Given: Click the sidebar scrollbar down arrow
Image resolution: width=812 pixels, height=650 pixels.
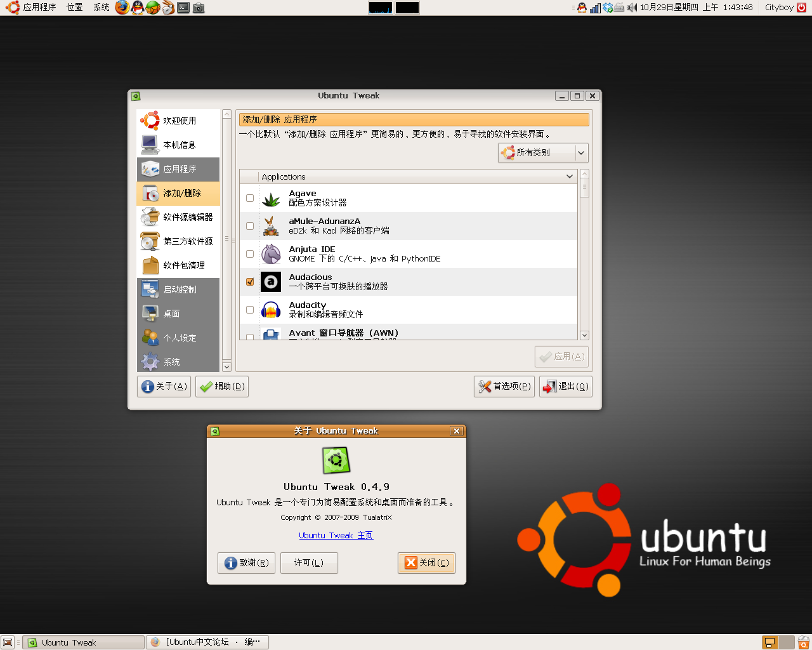Looking at the screenshot, I should point(226,367).
